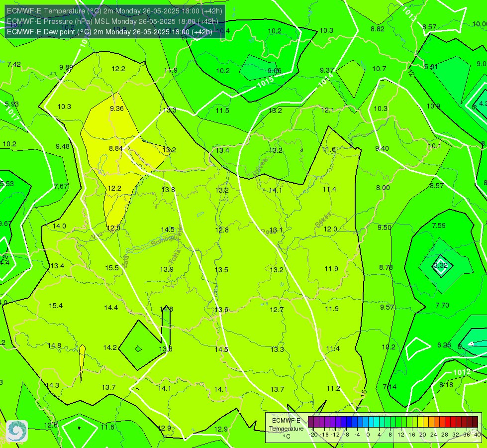This screenshot has width=487, height=448.
Task: Click the dark red legend swatch above 40
Action: (x=475, y=422)
